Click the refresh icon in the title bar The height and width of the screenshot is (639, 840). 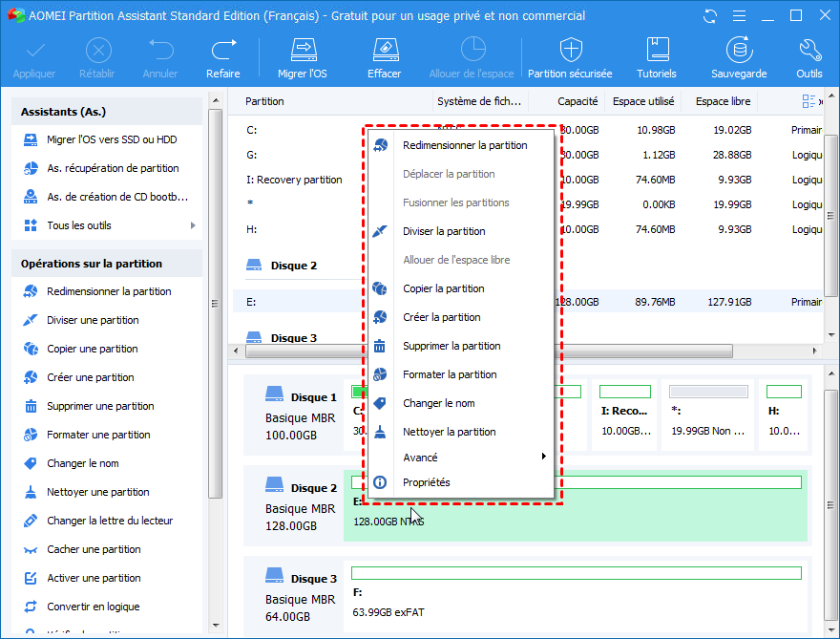709,16
